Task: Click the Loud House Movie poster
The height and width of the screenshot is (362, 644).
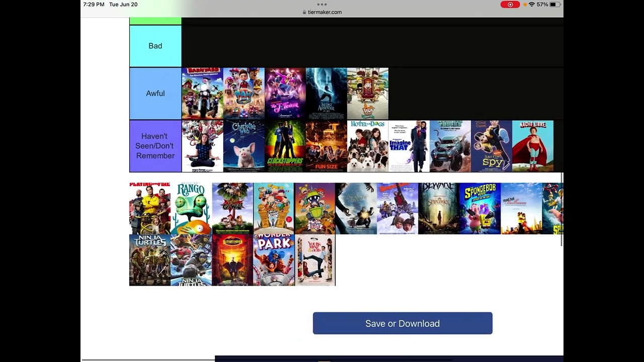Action: pos(368,94)
